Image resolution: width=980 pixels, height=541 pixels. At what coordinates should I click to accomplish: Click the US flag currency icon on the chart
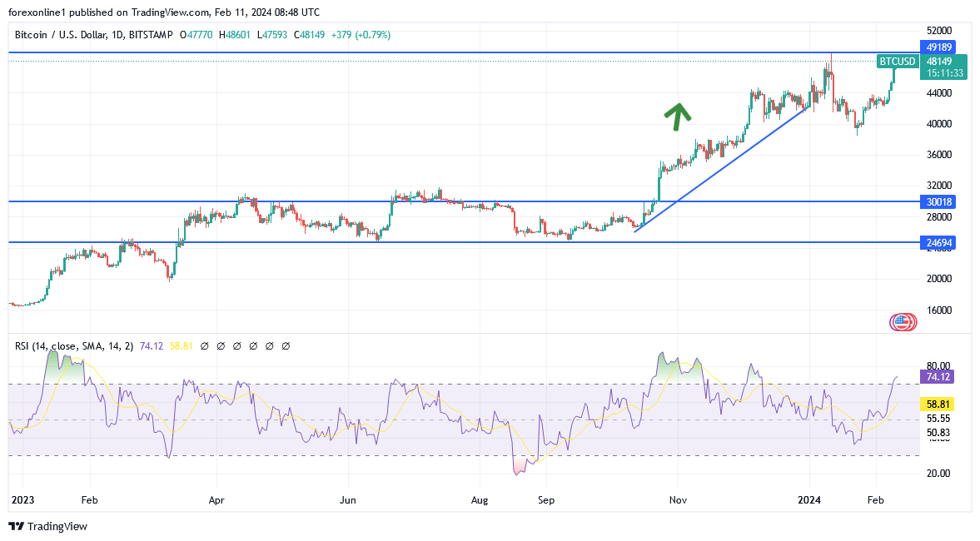point(902,321)
